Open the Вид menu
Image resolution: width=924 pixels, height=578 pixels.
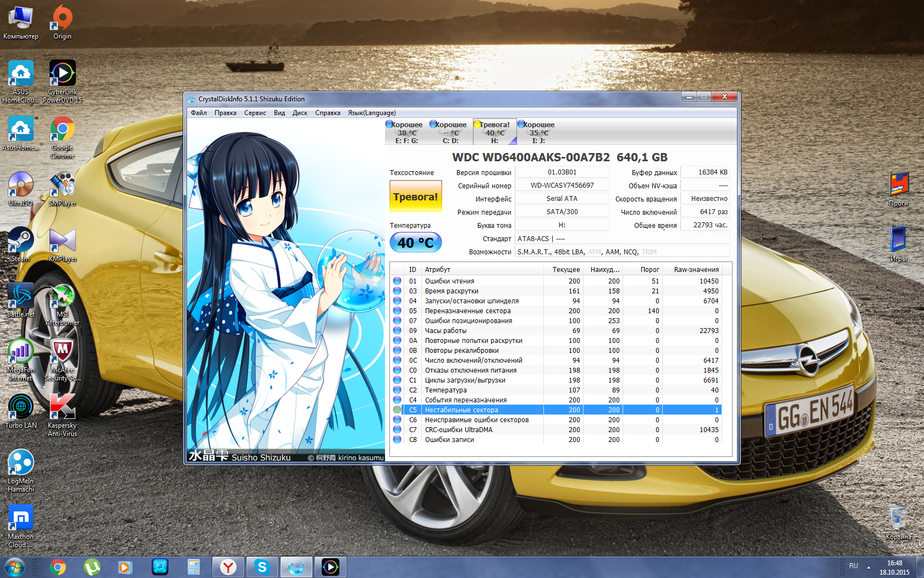point(279,113)
